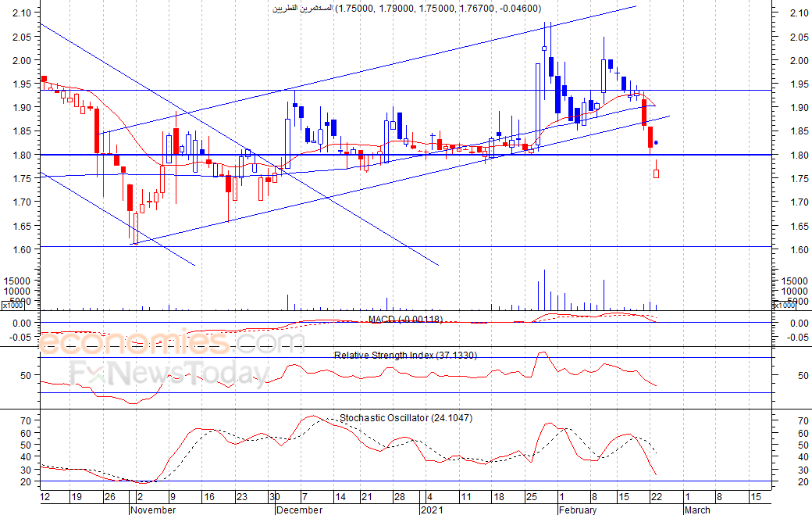812x515 pixels.
Task: Click the March label on time axis
Action: pyautogui.click(x=697, y=510)
